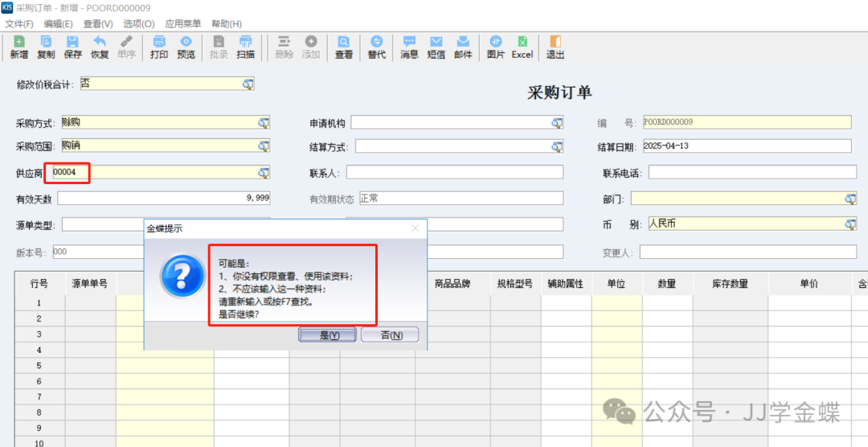The width and height of the screenshot is (868, 447).
Task: Click the 退出 (Exit) toolbar icon
Action: [555, 47]
